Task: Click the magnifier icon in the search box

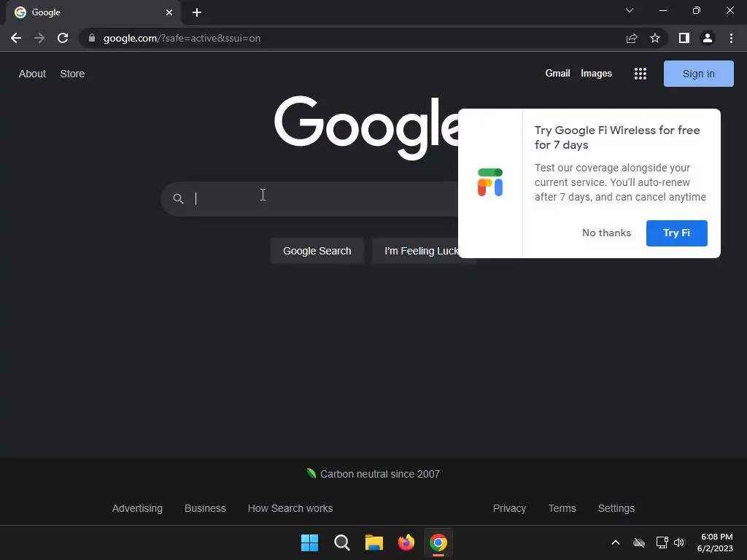Action: (178, 198)
